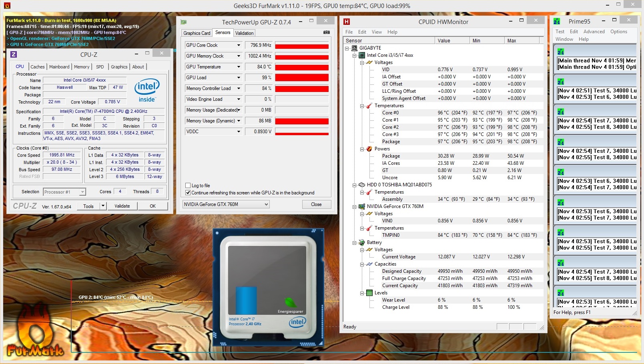644x364 pixels.
Task: Click the graphics card icon beside NVIDIA GeForce
Action: [x=362, y=206]
